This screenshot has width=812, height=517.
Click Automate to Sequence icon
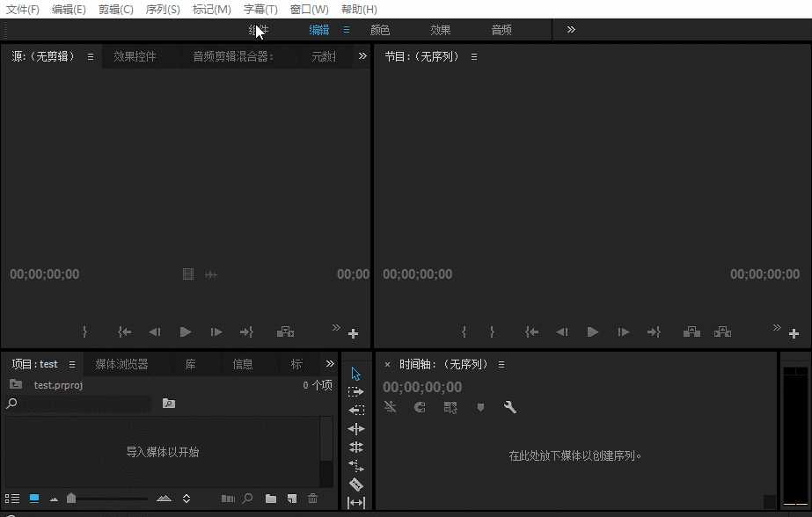point(228,499)
